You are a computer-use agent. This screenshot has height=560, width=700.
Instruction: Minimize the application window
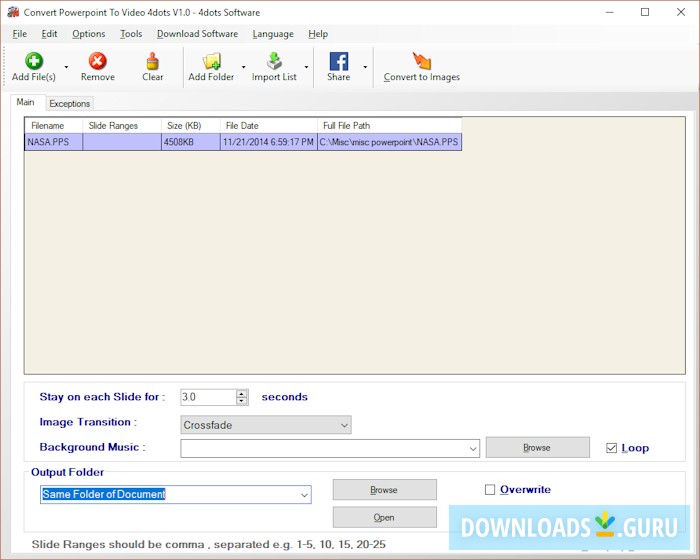click(609, 12)
